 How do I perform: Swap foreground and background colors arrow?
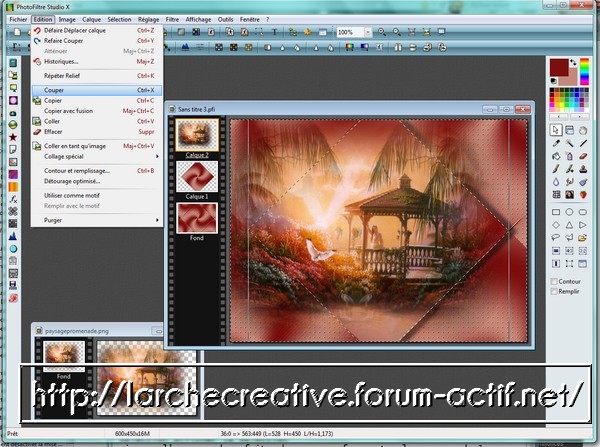tap(573, 62)
